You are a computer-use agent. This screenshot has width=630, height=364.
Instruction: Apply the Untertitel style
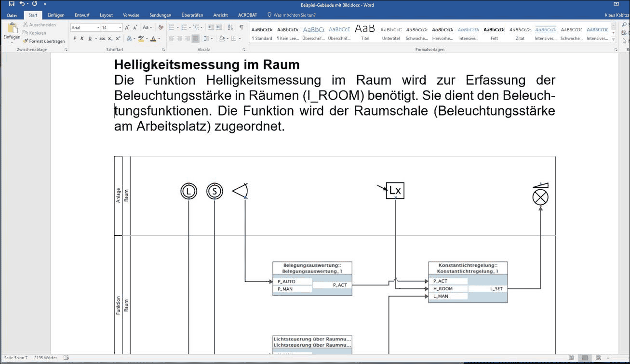(390, 33)
